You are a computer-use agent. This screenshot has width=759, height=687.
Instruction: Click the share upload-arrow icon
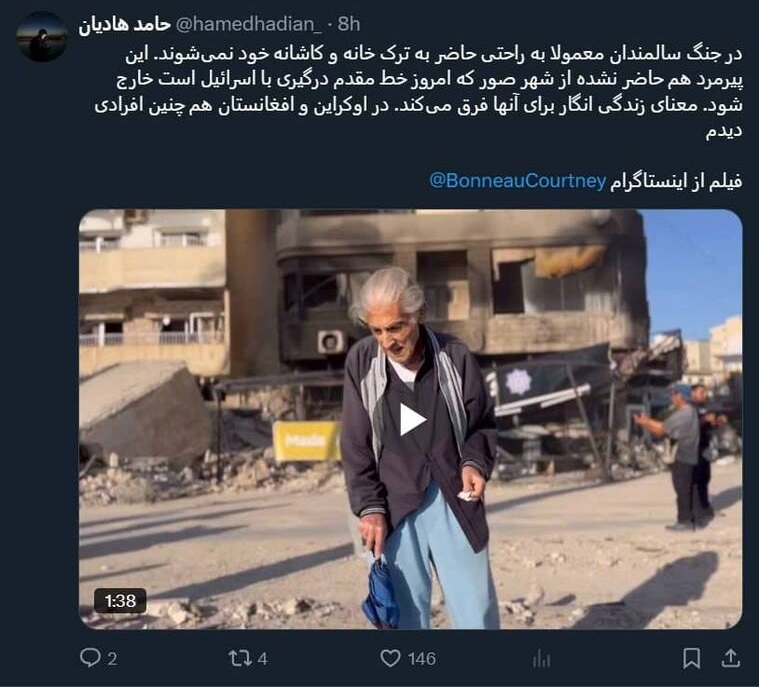point(730,658)
